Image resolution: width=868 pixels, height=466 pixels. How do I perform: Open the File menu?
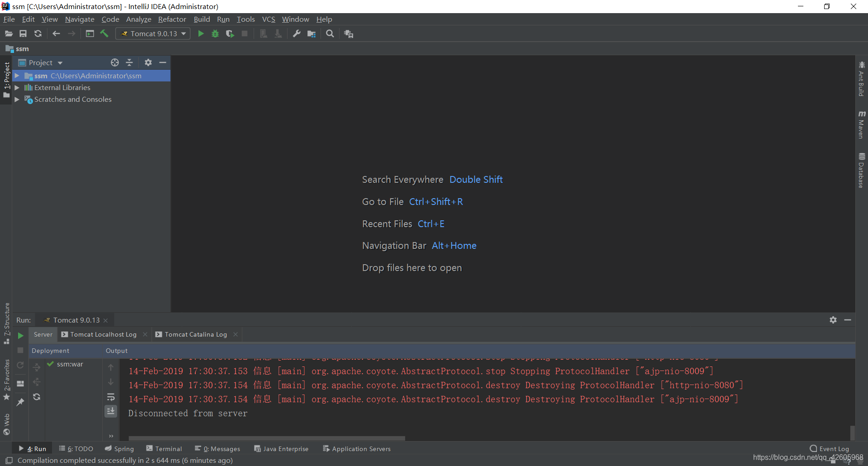(9, 19)
